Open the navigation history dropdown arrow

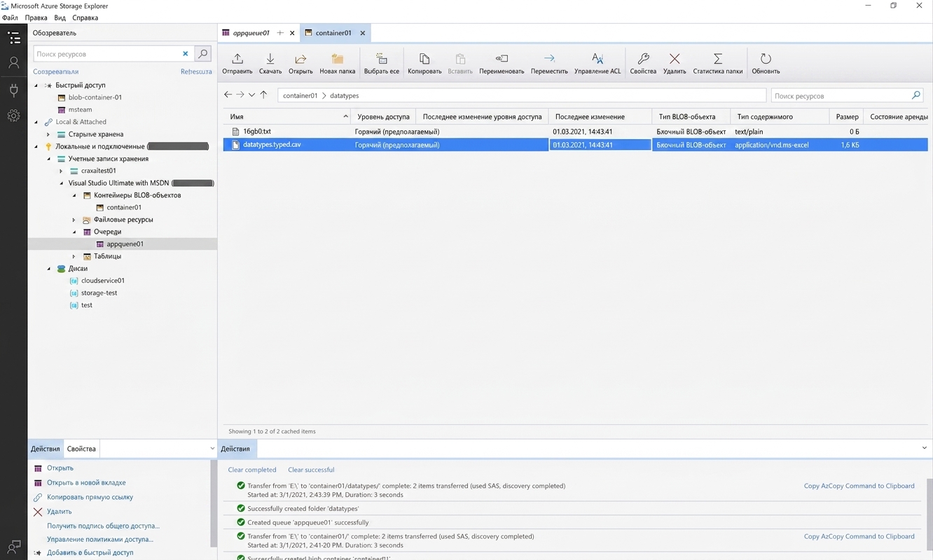(x=251, y=94)
